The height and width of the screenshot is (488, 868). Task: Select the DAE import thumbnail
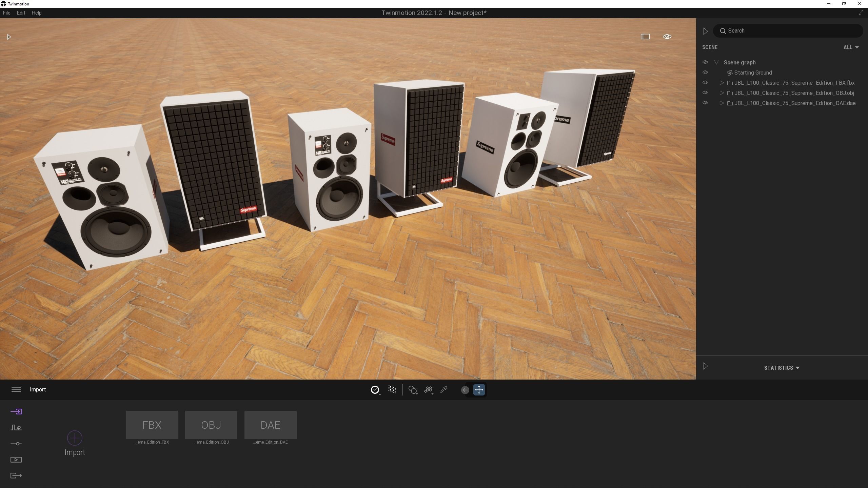pos(270,425)
